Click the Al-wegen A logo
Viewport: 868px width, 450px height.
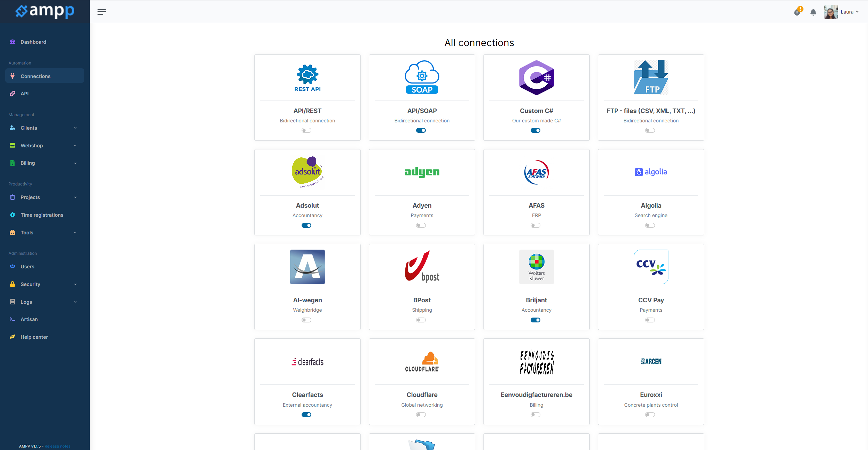(x=307, y=267)
